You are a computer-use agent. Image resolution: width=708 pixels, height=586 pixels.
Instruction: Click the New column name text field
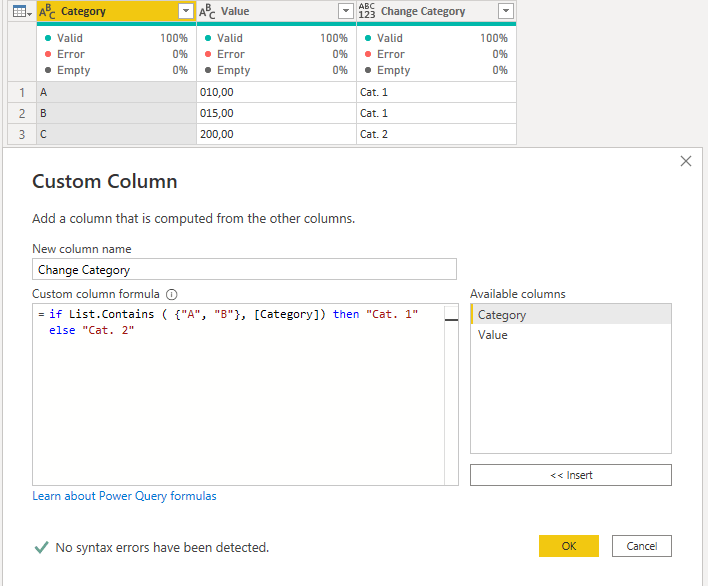click(x=244, y=269)
